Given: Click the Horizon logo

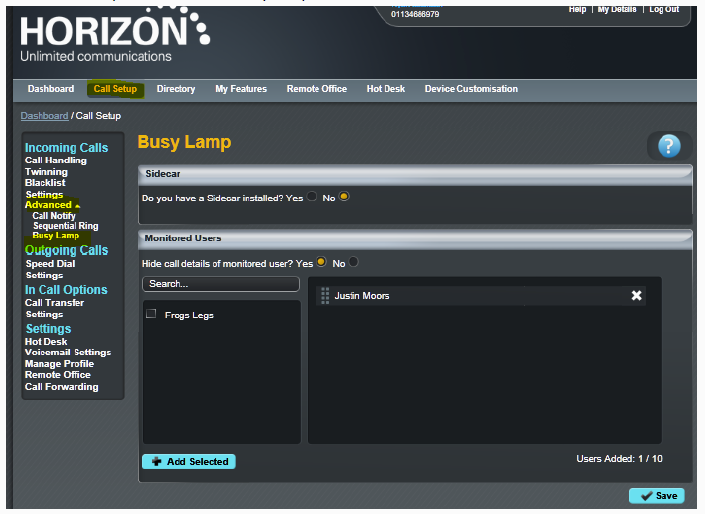Looking at the screenshot, I should click(115, 34).
